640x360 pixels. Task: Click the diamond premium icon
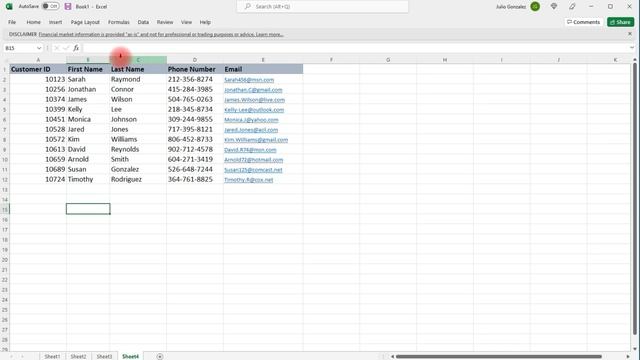[x=554, y=7]
